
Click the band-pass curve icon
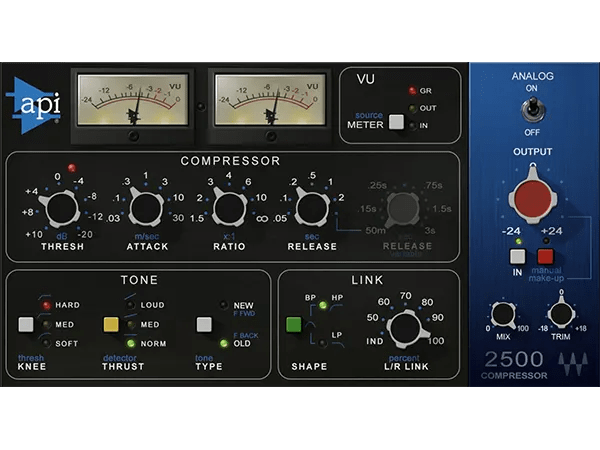(310, 325)
